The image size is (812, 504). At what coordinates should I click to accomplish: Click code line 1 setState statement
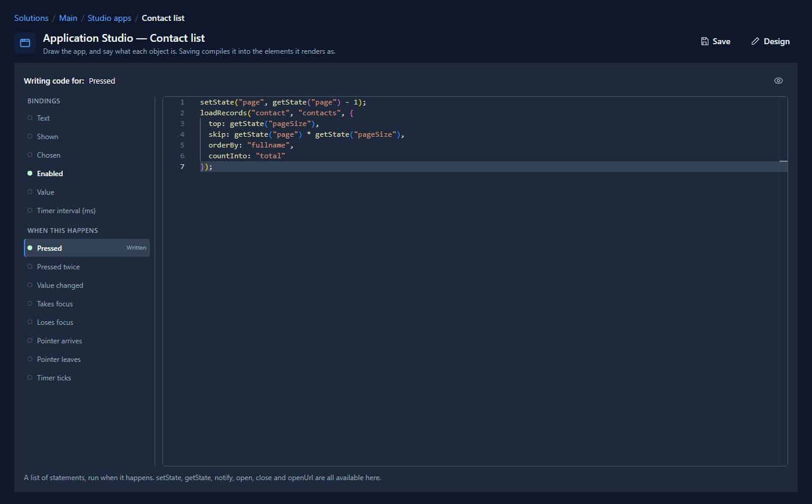(x=283, y=102)
